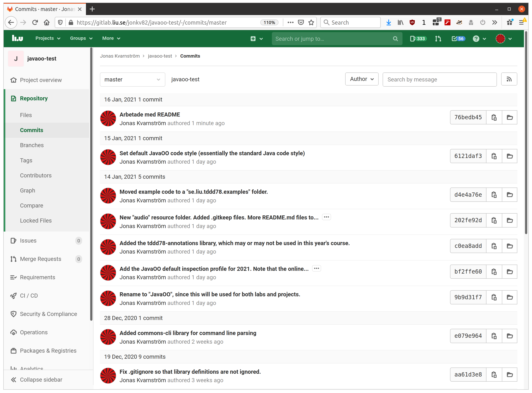The image size is (532, 393).
Task: Browse files at commit 6121daf3
Action: click(x=509, y=156)
